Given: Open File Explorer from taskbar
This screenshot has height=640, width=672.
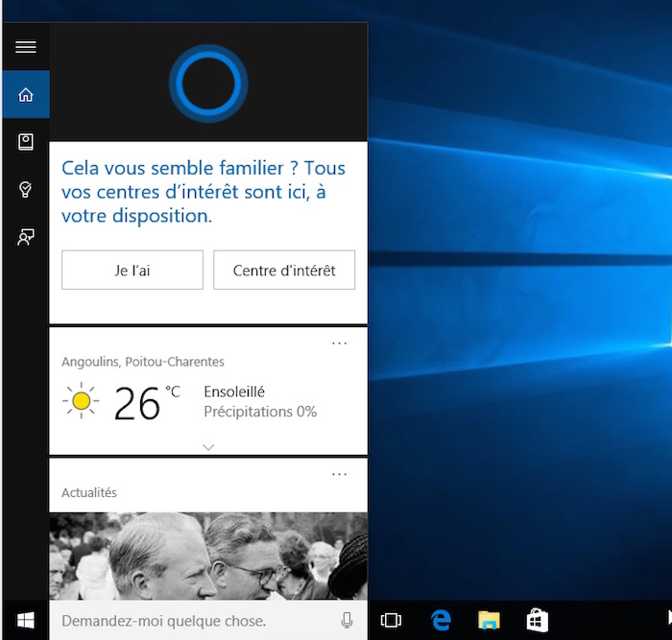Looking at the screenshot, I should (x=490, y=621).
